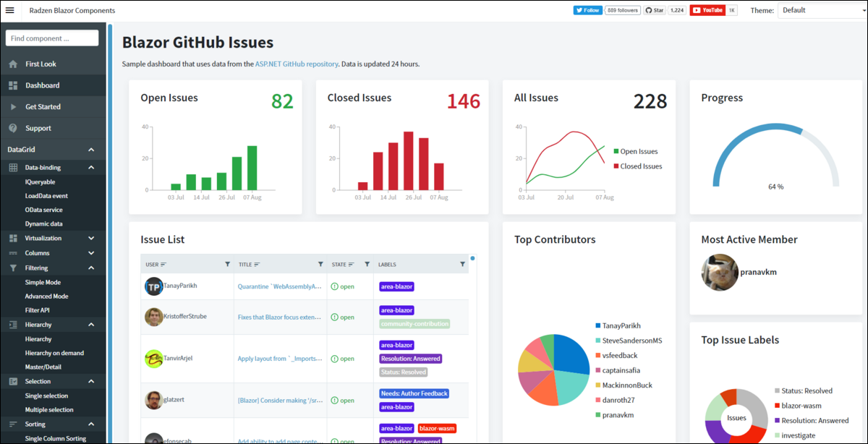Click the gray Status: Resolved label badge

[x=404, y=372]
